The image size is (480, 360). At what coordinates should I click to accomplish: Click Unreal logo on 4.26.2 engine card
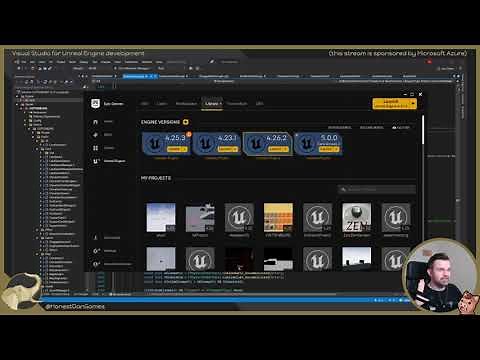pos(256,144)
